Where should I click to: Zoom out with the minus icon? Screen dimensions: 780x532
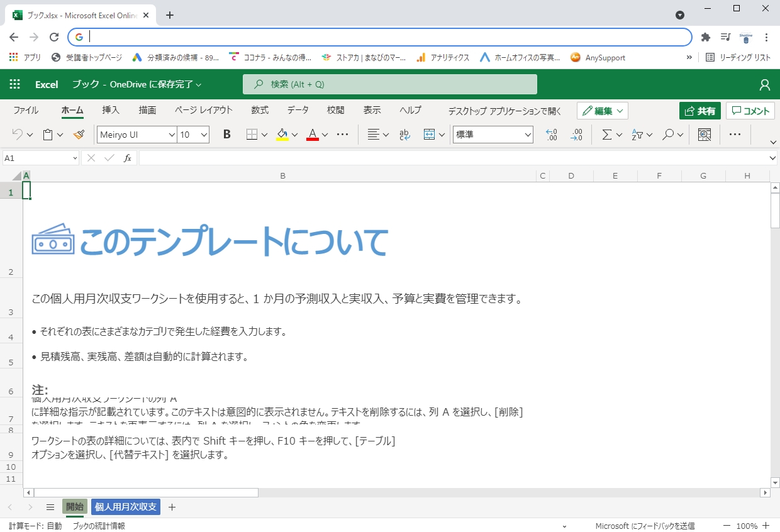pos(727,526)
